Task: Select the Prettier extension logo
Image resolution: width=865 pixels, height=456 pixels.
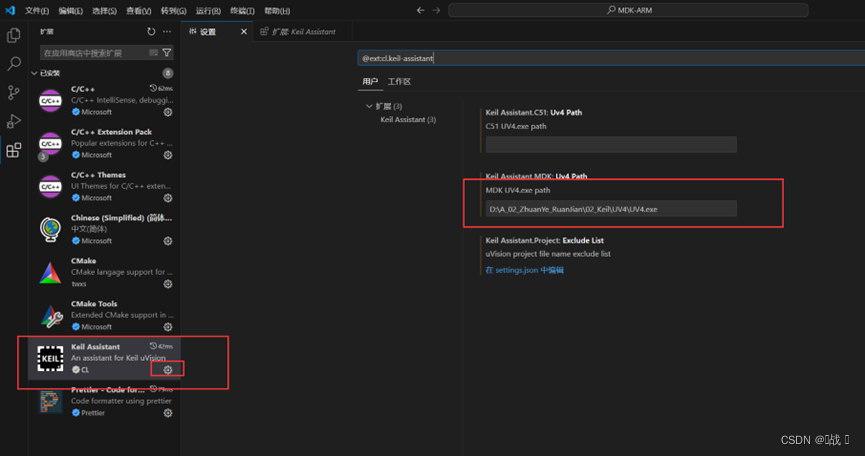Action: point(50,401)
